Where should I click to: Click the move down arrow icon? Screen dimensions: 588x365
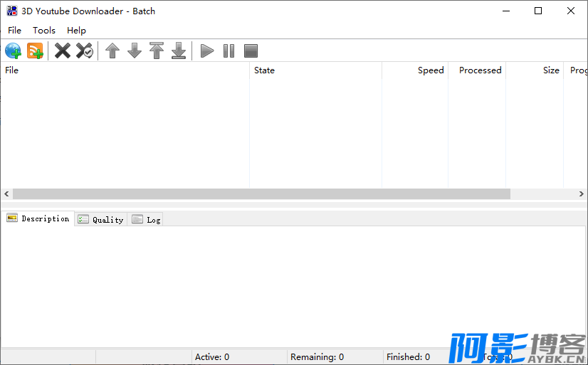point(135,51)
